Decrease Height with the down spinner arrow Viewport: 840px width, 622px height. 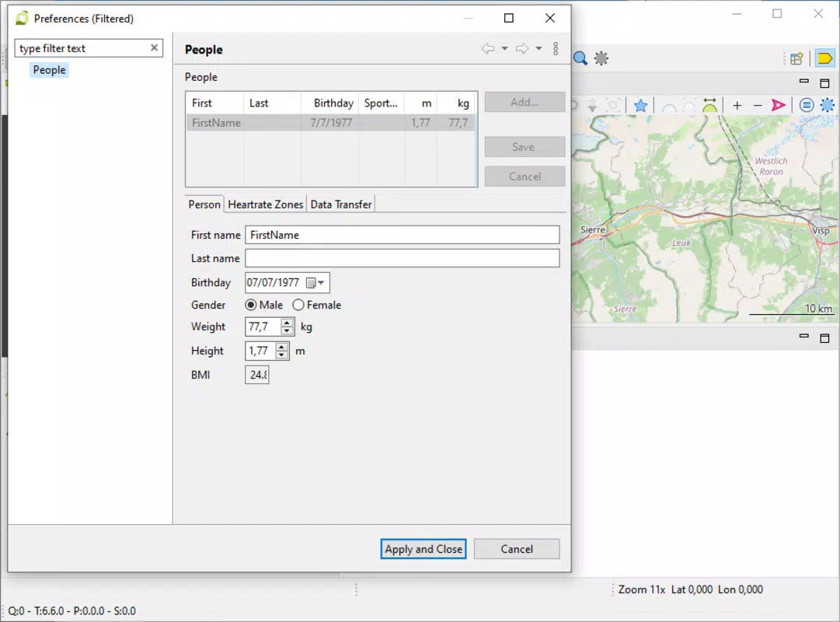(x=282, y=355)
